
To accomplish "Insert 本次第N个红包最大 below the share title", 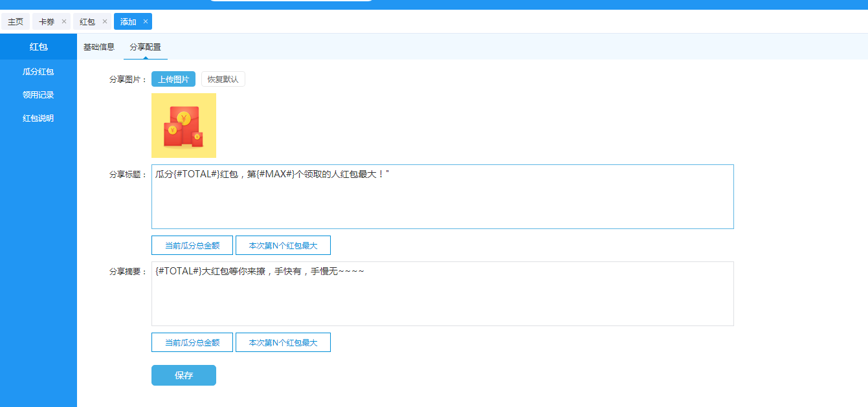I will coord(283,245).
